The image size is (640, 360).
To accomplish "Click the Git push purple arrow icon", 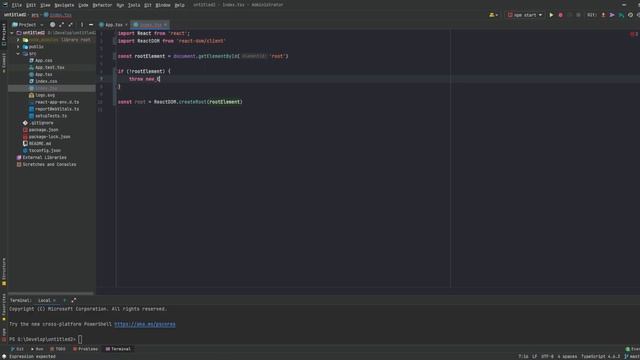I will click(x=612, y=15).
